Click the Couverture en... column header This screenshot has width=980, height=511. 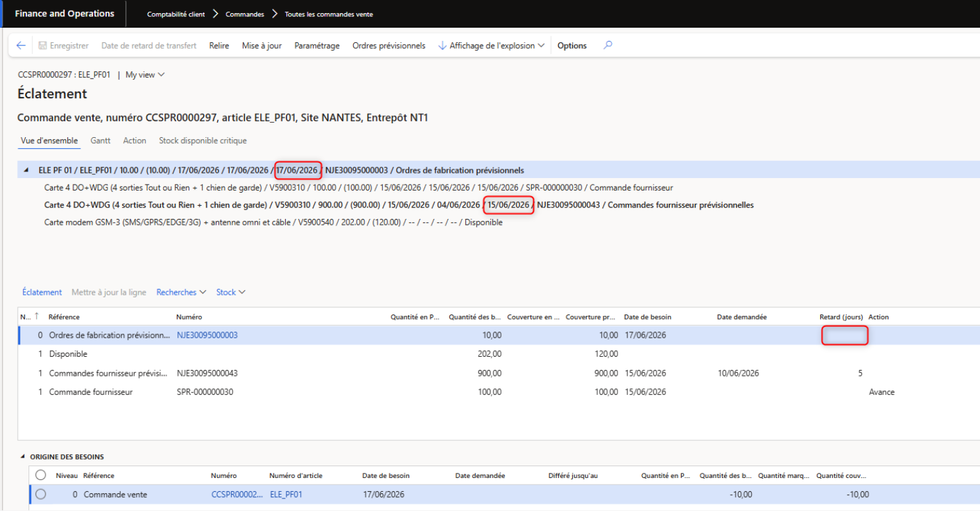(533, 317)
